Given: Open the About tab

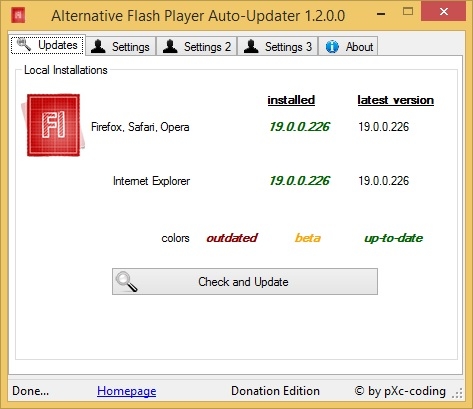Looking at the screenshot, I should [x=348, y=46].
